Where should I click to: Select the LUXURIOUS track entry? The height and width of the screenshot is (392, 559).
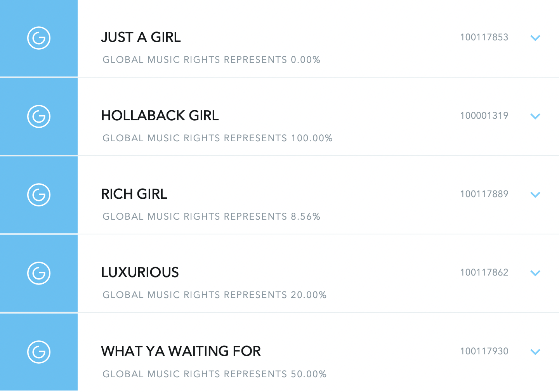pyautogui.click(x=140, y=272)
